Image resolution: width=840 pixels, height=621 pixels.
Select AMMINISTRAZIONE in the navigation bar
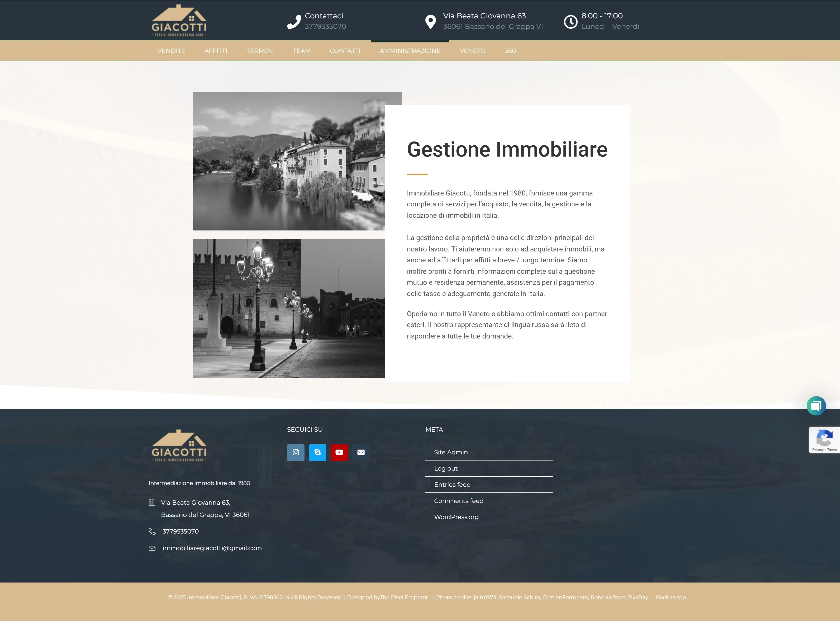(410, 51)
